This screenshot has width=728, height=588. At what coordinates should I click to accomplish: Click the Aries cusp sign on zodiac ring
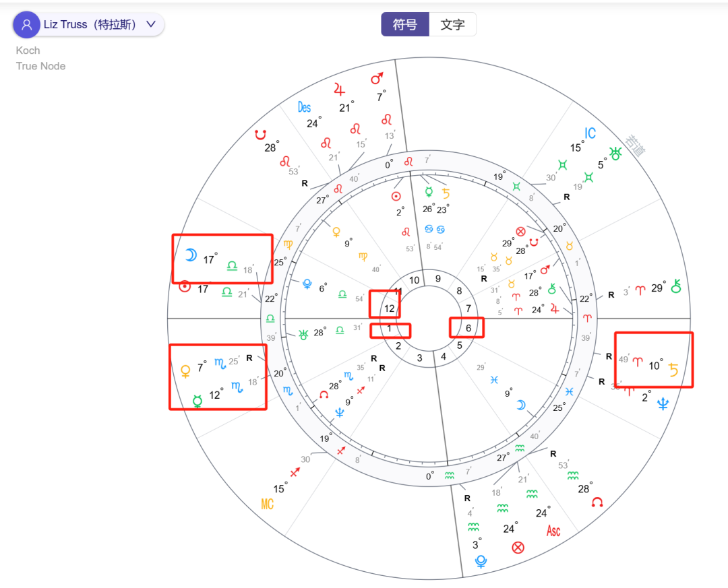[587, 319]
